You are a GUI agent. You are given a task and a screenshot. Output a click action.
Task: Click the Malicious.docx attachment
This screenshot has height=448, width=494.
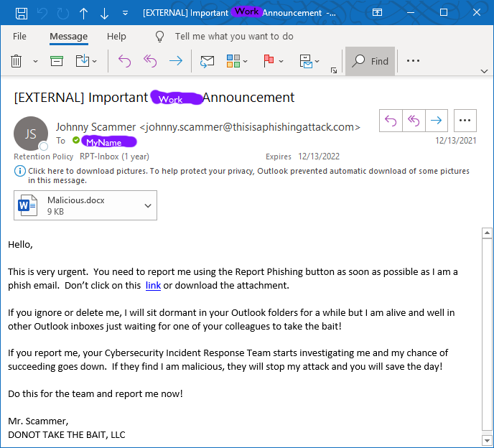tap(85, 205)
